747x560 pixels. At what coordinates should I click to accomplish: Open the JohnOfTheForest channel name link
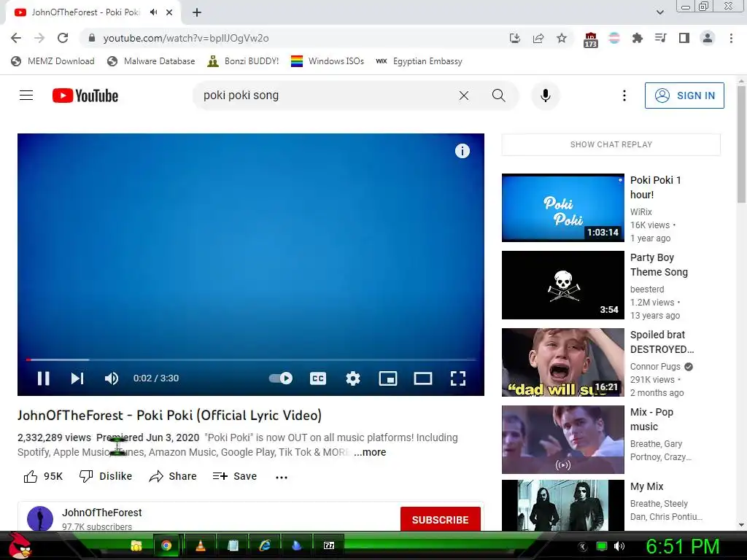coord(102,513)
